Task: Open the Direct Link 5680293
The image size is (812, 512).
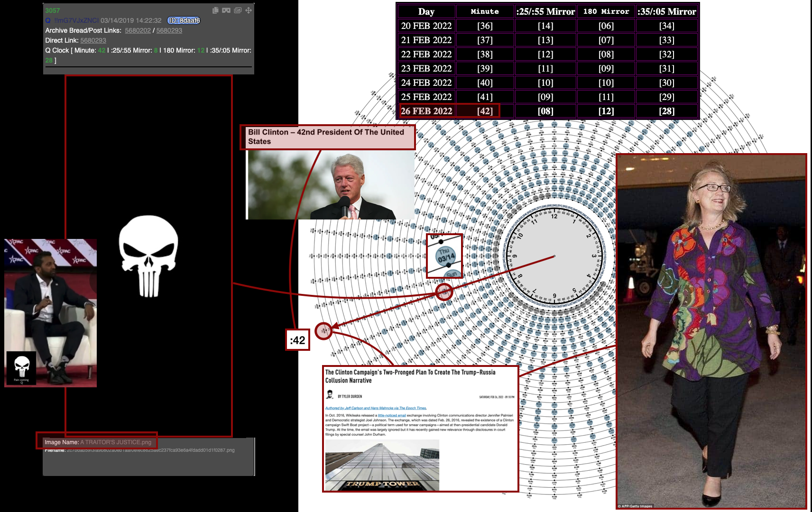Action: point(93,40)
